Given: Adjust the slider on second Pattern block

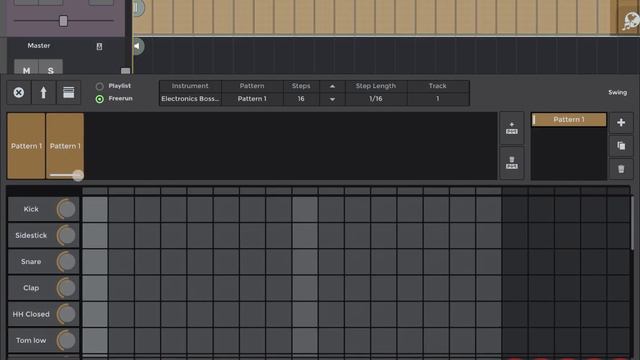Looking at the screenshot, I should [78, 175].
